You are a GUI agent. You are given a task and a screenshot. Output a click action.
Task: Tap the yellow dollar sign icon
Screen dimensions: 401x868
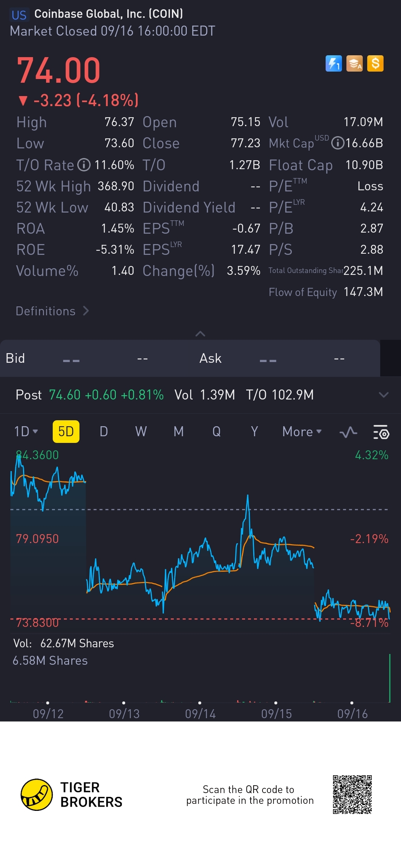click(x=375, y=63)
